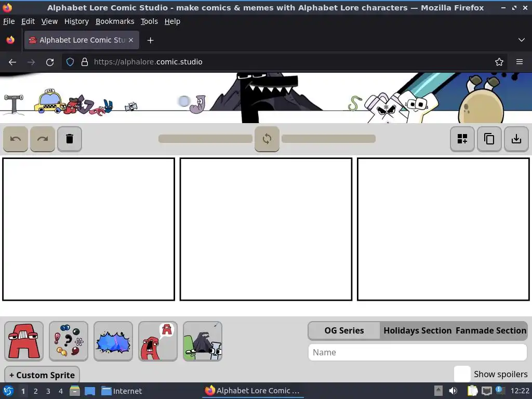Go back with the browser back arrow

(x=12, y=62)
